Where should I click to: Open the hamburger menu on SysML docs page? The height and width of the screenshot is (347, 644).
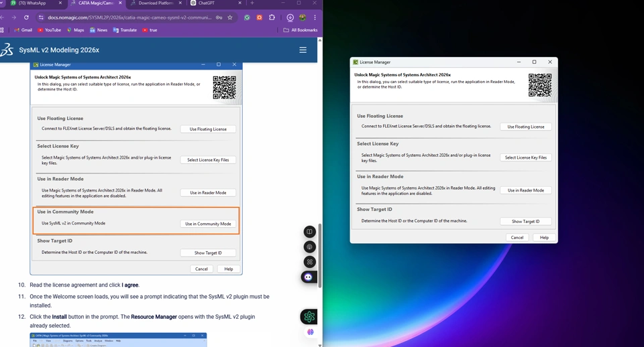(303, 50)
